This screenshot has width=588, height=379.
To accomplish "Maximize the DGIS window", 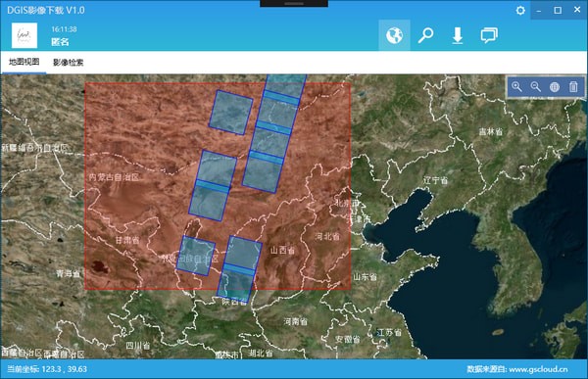I will tap(558, 10).
